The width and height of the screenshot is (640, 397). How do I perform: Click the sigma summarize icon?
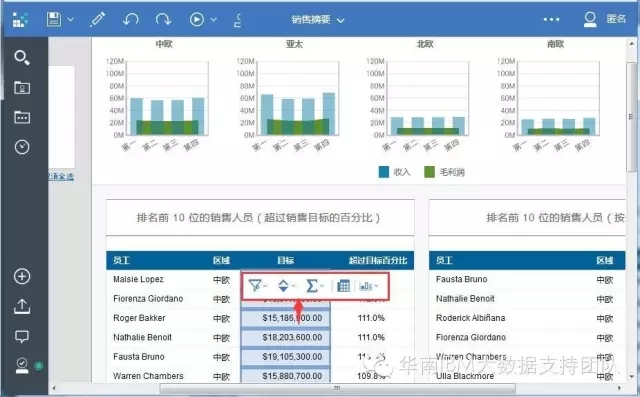coord(312,286)
